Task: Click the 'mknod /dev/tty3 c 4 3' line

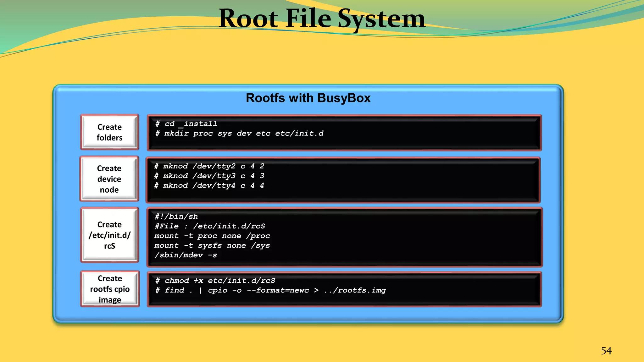Action: [209, 176]
